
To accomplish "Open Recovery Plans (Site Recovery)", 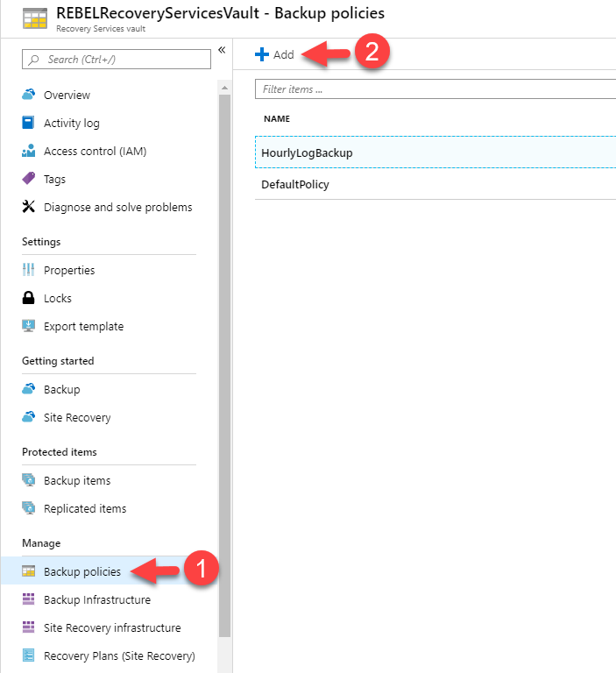I will point(119,655).
